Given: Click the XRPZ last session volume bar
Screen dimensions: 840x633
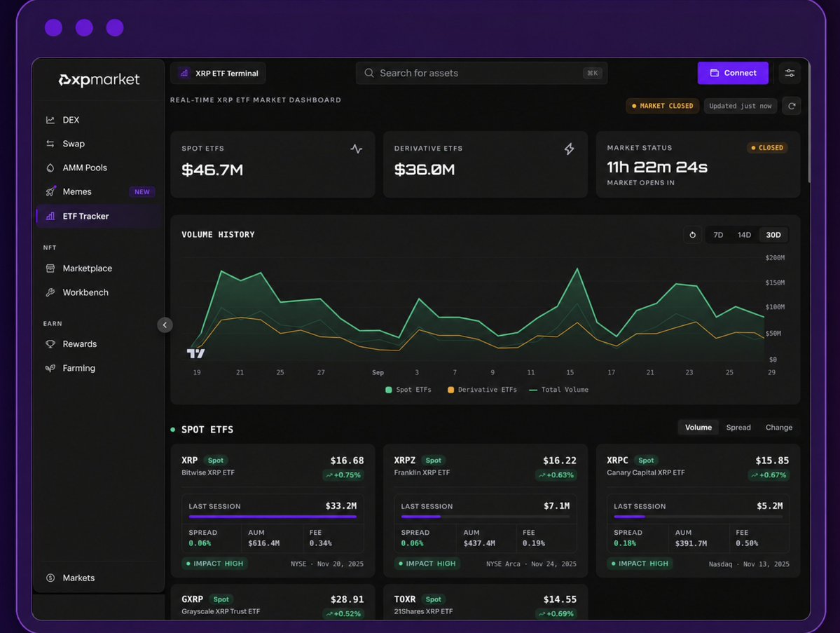Looking at the screenshot, I should (486, 517).
